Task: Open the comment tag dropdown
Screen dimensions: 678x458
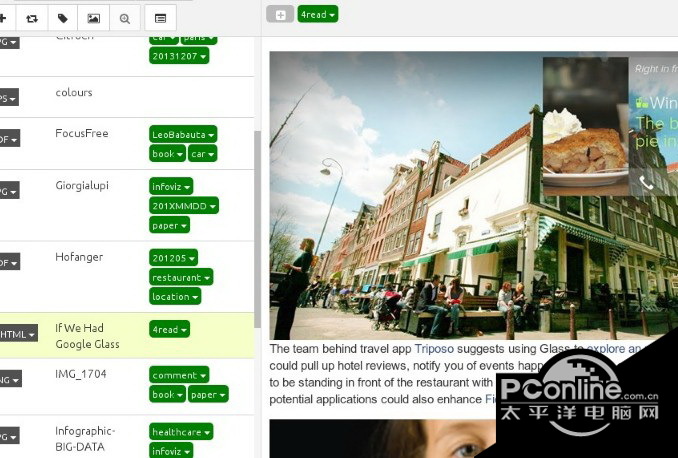Action: pos(179,375)
